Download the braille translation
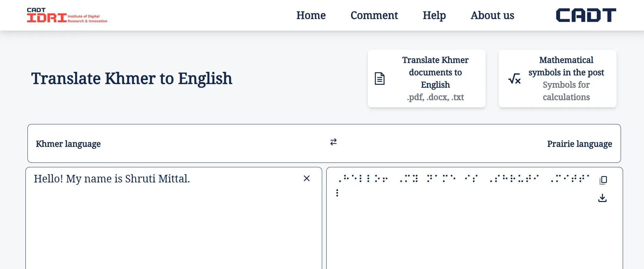 point(602,198)
